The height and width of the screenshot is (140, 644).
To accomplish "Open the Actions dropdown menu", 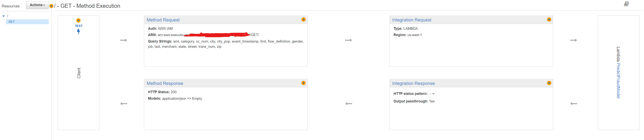I will coord(37,5).
